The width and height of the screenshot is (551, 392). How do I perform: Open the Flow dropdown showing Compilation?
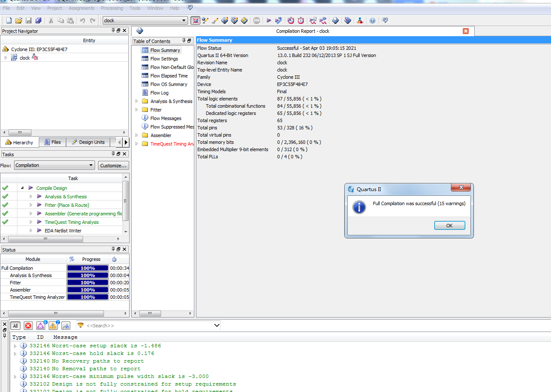(x=54, y=165)
